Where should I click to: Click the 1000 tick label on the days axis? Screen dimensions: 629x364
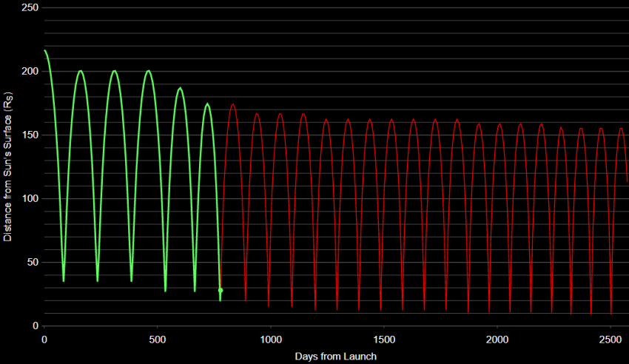(271, 340)
